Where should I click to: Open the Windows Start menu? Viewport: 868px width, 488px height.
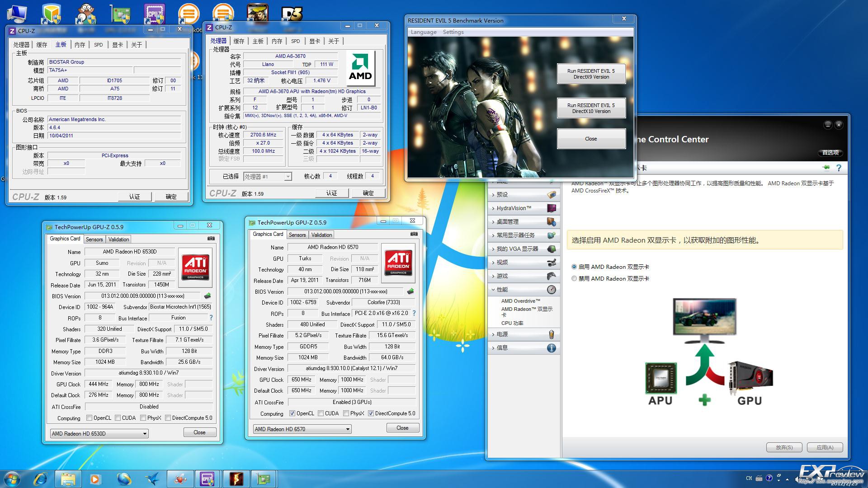click(12, 479)
